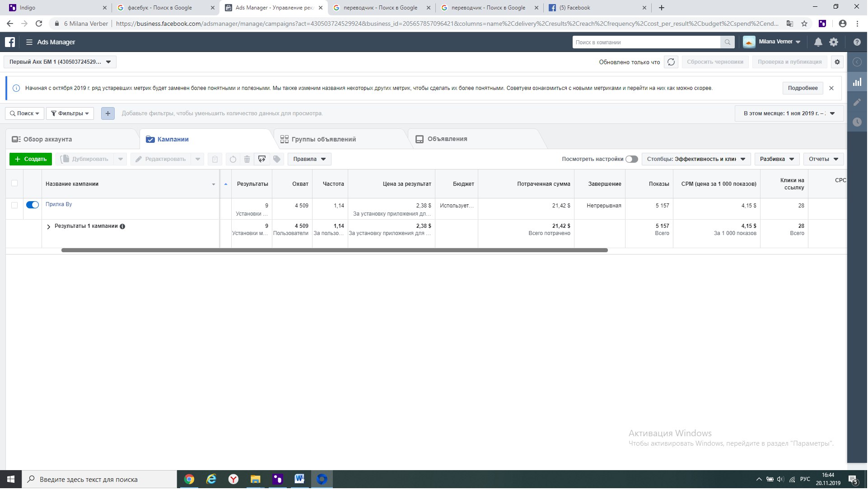Open the help question mark icon
Image resolution: width=868 pixels, height=490 pixels.
click(858, 42)
